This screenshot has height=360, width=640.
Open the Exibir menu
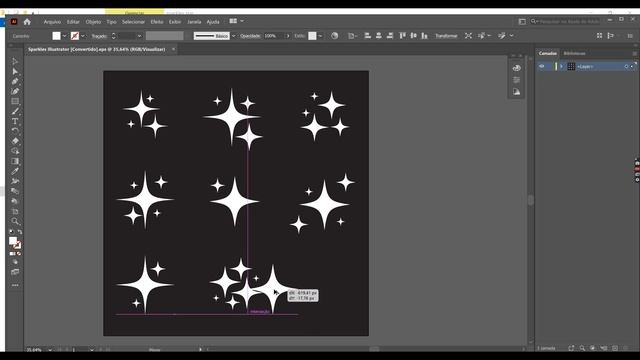[x=175, y=22]
